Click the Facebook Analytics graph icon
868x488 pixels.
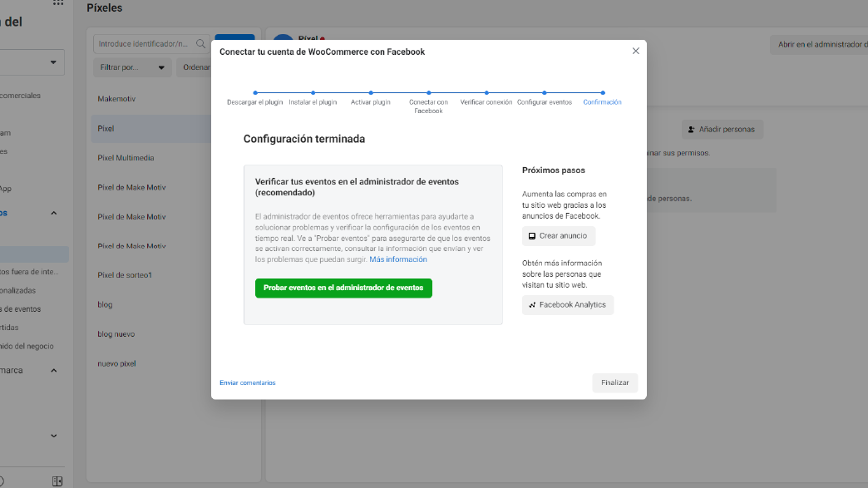tap(532, 305)
